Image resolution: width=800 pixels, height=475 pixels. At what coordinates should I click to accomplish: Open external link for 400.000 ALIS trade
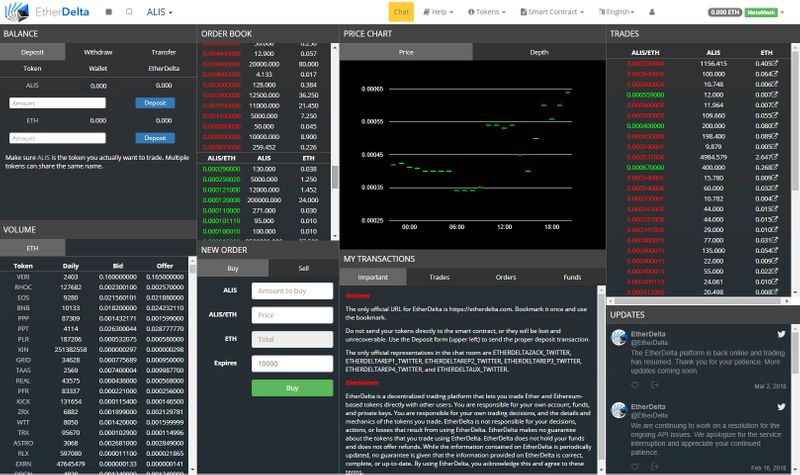tap(775, 167)
